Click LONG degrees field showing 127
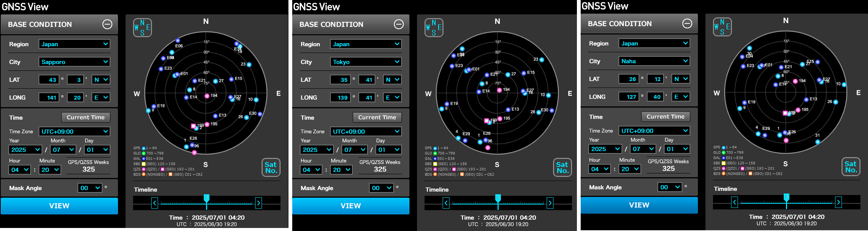The image size is (868, 231). (x=629, y=97)
